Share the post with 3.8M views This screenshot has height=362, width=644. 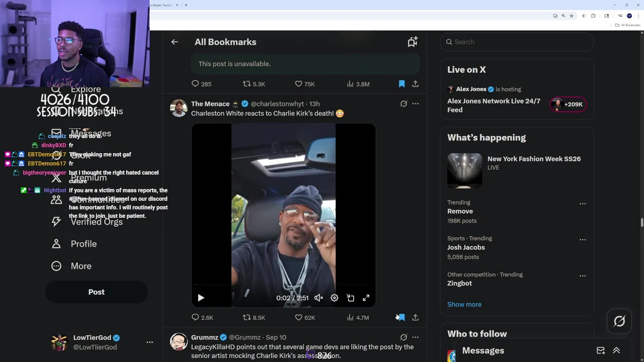416,84
